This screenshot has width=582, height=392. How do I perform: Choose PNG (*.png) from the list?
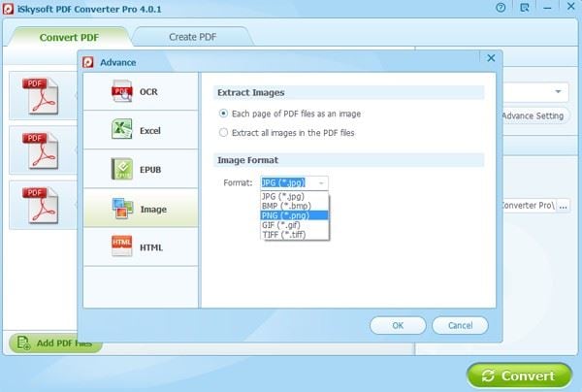tap(295, 215)
